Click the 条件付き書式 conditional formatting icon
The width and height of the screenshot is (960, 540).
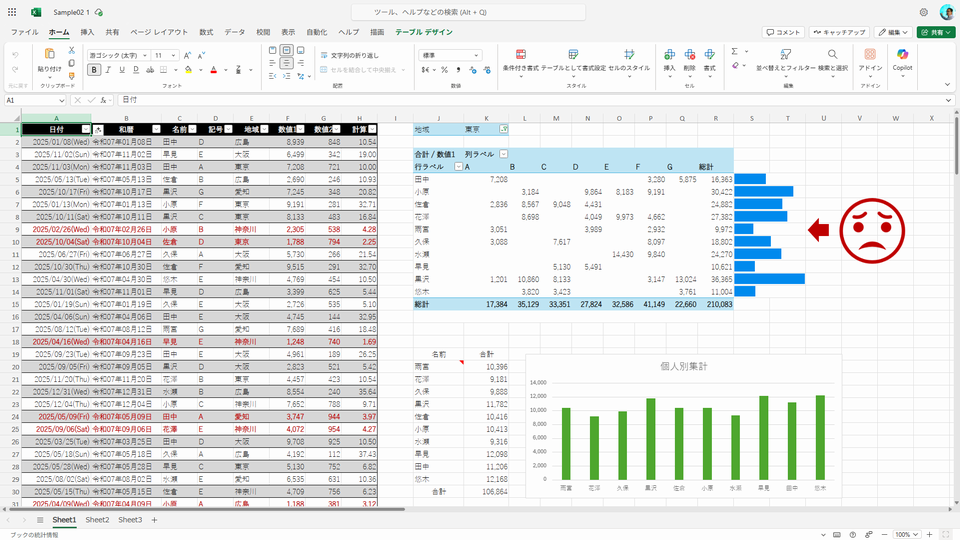pyautogui.click(x=519, y=55)
